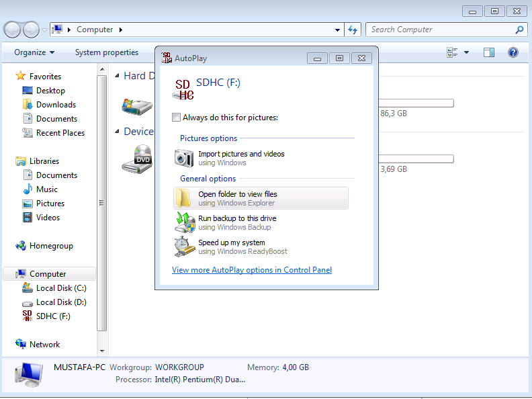Image resolution: width=532 pixels, height=399 pixels.
Task: Go back in Explorer
Action: (13, 30)
